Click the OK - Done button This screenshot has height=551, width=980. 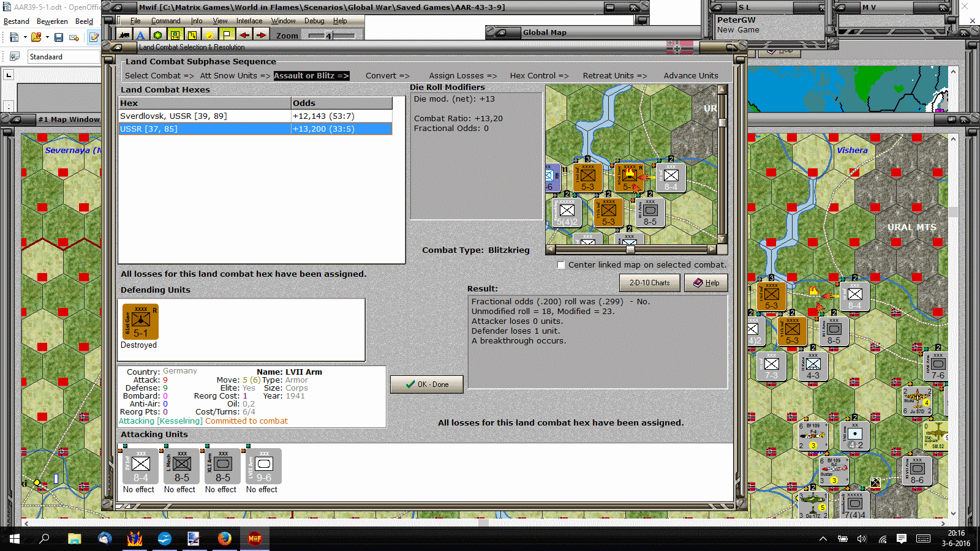(x=427, y=384)
